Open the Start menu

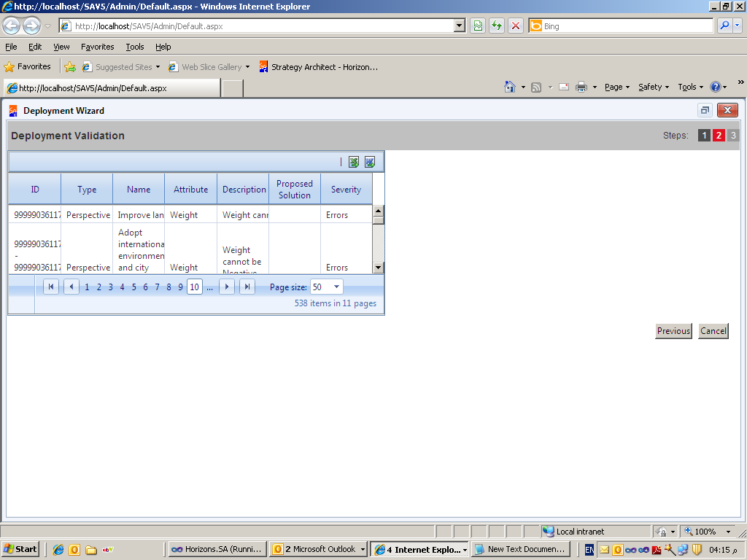click(x=20, y=549)
